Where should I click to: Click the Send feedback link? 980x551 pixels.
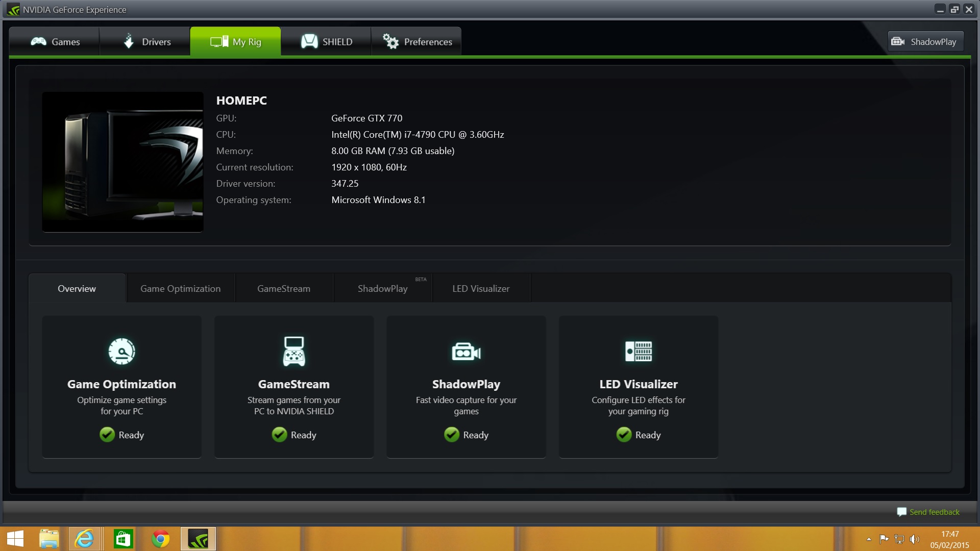[x=934, y=512]
